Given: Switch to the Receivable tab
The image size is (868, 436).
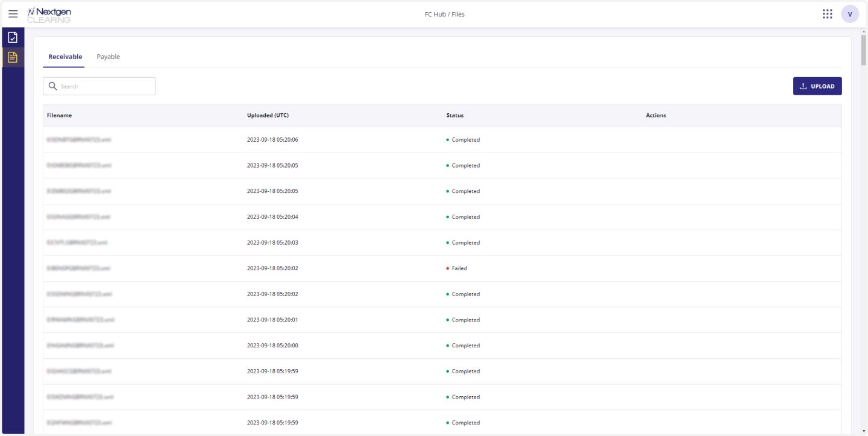Looking at the screenshot, I should [65, 57].
